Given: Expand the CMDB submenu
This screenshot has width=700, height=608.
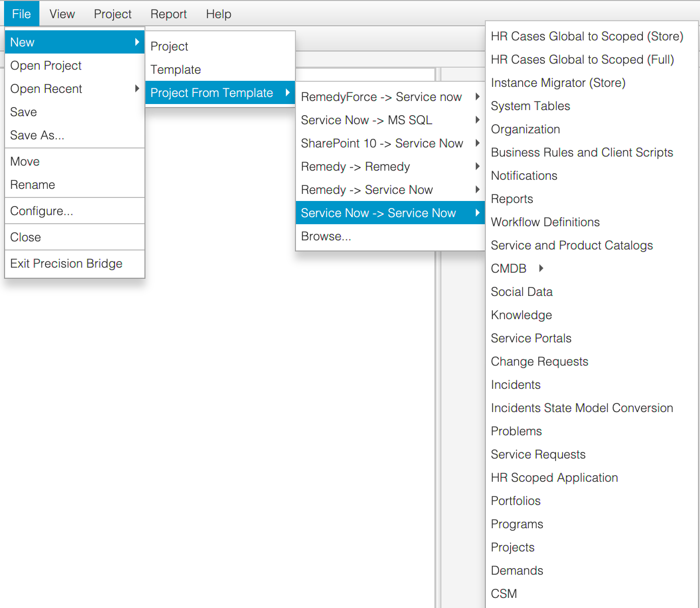Looking at the screenshot, I should pos(592,268).
